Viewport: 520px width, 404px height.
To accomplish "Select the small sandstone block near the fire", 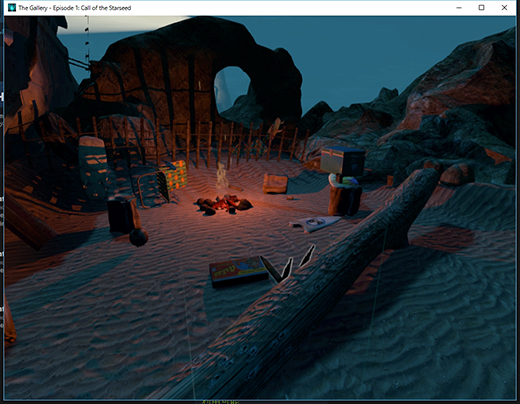I will (x=275, y=184).
